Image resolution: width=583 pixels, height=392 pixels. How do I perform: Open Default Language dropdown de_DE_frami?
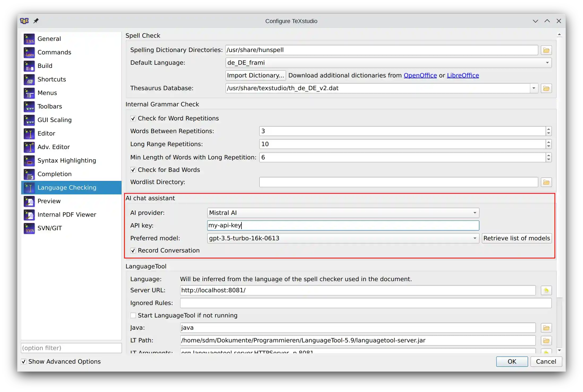(388, 63)
